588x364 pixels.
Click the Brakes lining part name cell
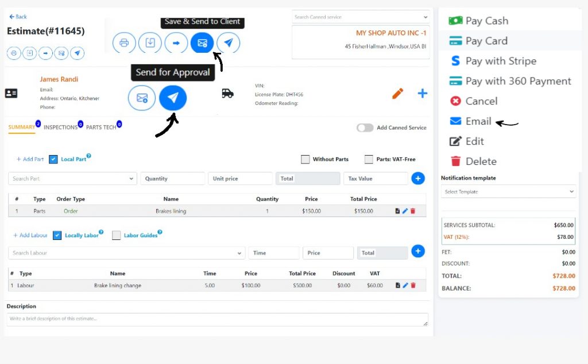[x=171, y=211]
